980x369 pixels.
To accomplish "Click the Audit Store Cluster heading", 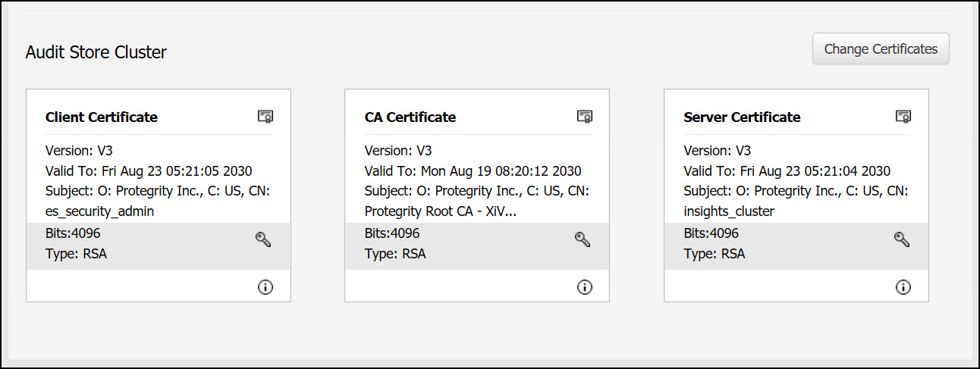I will click(x=96, y=52).
